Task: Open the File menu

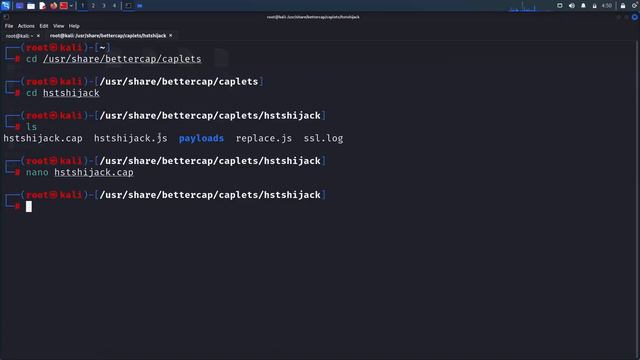Action: [9, 26]
